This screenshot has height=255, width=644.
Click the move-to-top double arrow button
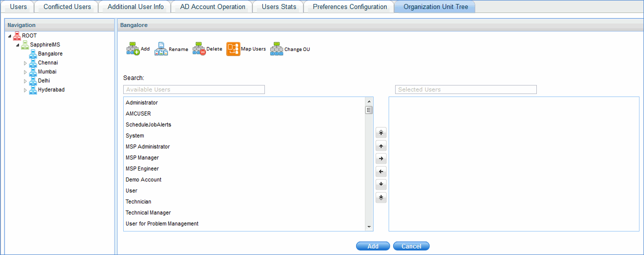(x=381, y=133)
